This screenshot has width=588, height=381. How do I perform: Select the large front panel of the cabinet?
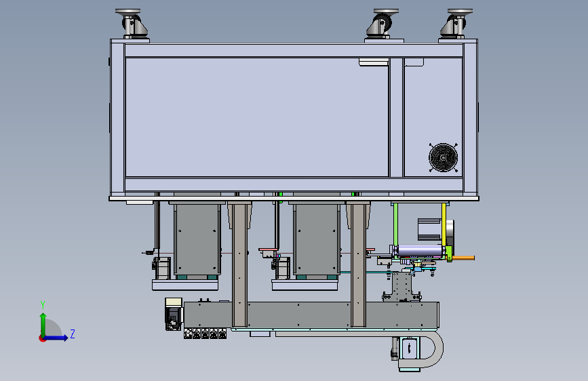pos(257,117)
